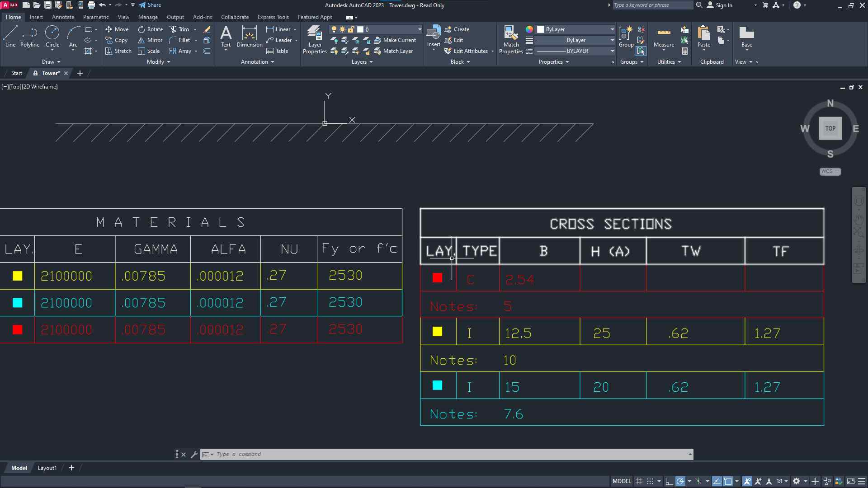Image resolution: width=868 pixels, height=488 pixels.
Task: Click the Share button
Action: 150,5
